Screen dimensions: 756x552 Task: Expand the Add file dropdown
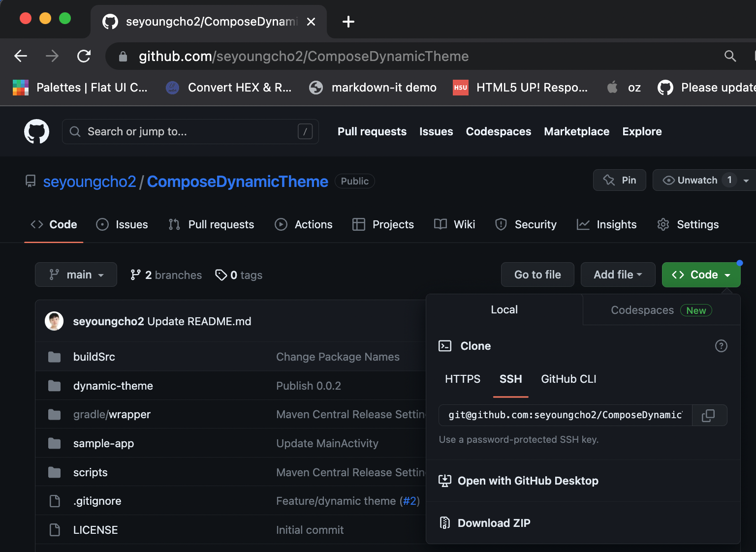(618, 275)
